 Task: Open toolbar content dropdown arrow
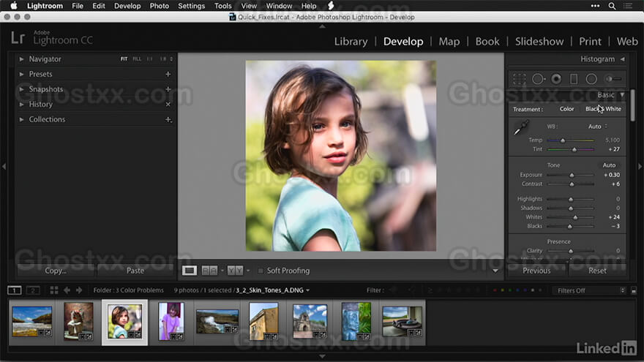[x=495, y=271]
